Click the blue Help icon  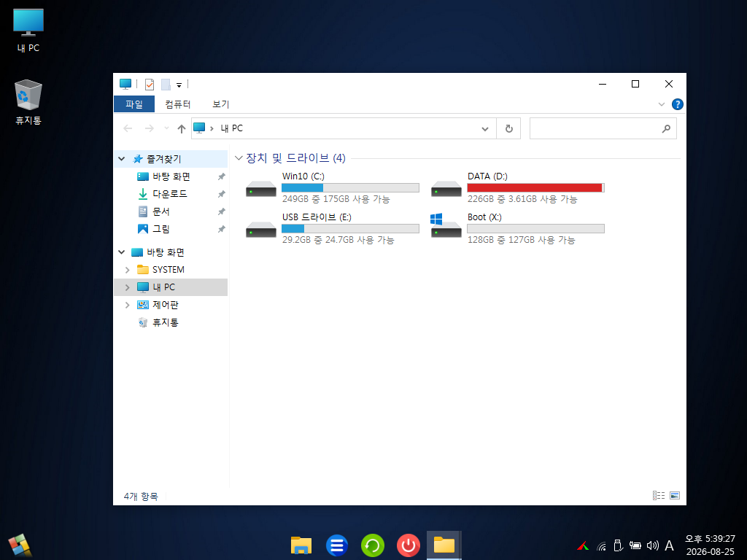[677, 104]
